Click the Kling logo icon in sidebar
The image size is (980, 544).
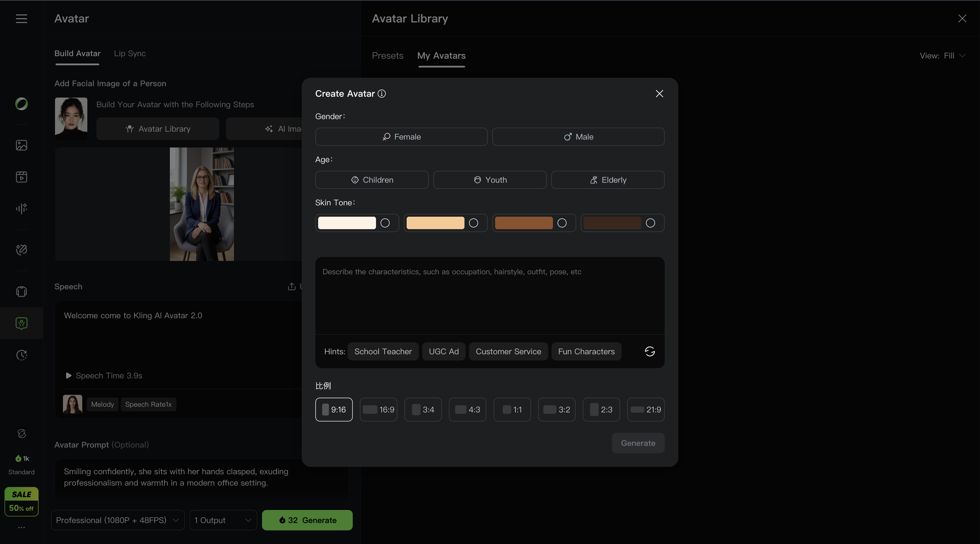[x=21, y=104]
